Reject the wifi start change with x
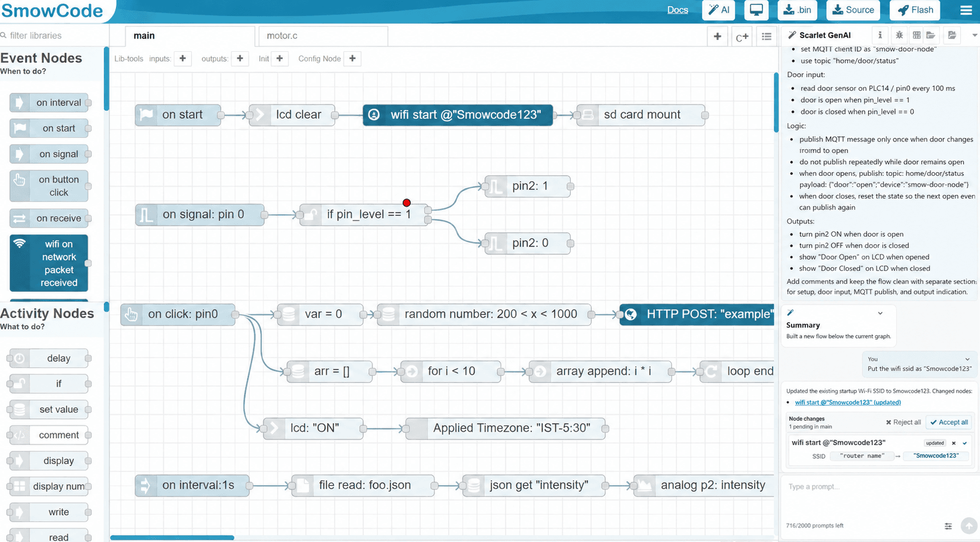Screen dimensions: 980x542 954,443
